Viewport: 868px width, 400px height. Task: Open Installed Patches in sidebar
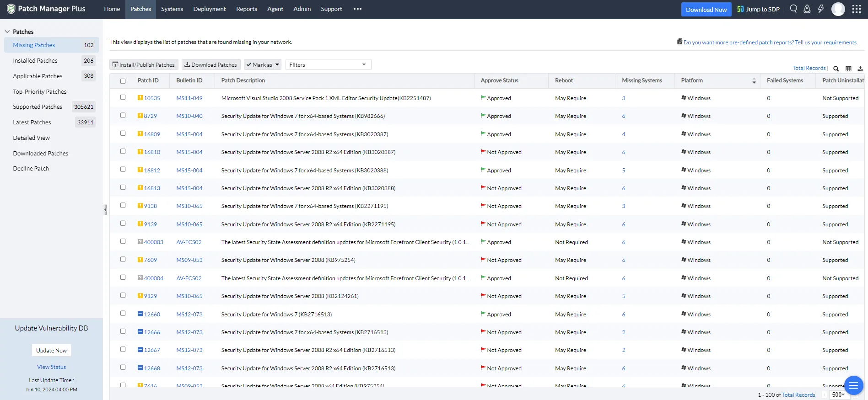[35, 60]
